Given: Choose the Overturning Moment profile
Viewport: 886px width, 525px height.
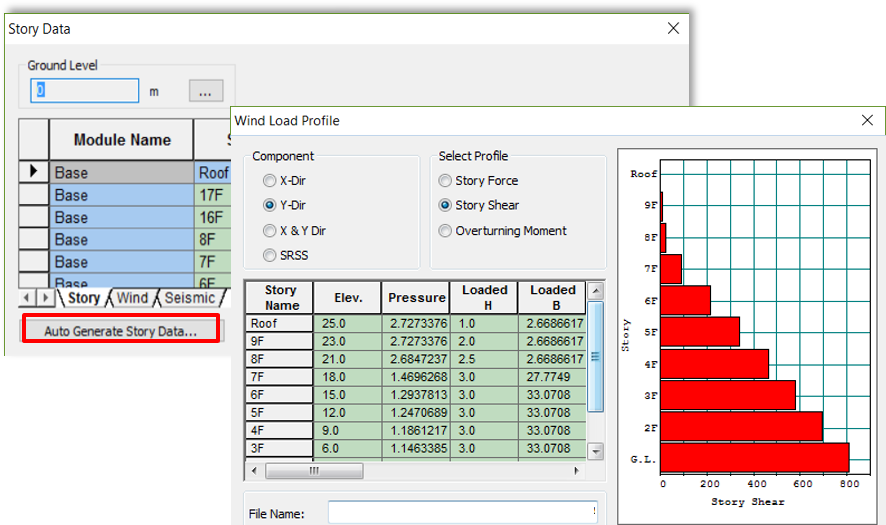Looking at the screenshot, I should 445,231.
